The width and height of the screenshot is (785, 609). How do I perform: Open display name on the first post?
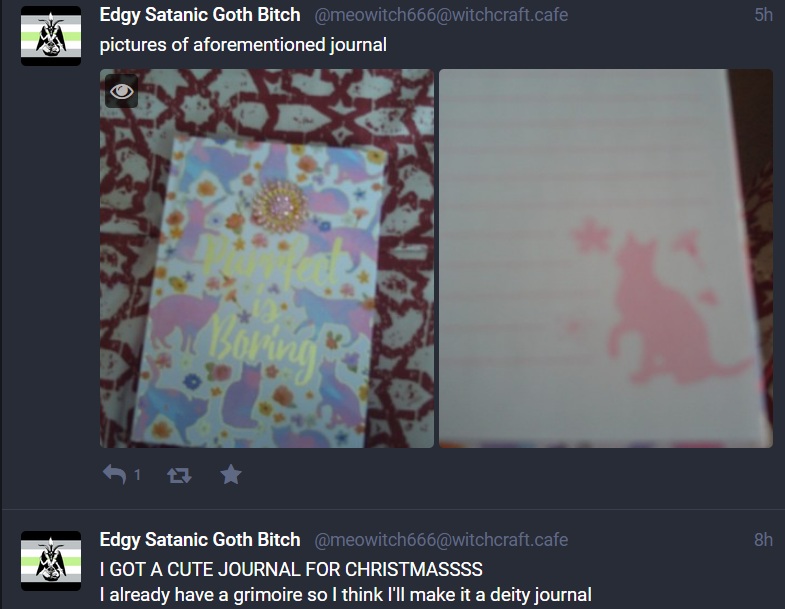click(200, 15)
